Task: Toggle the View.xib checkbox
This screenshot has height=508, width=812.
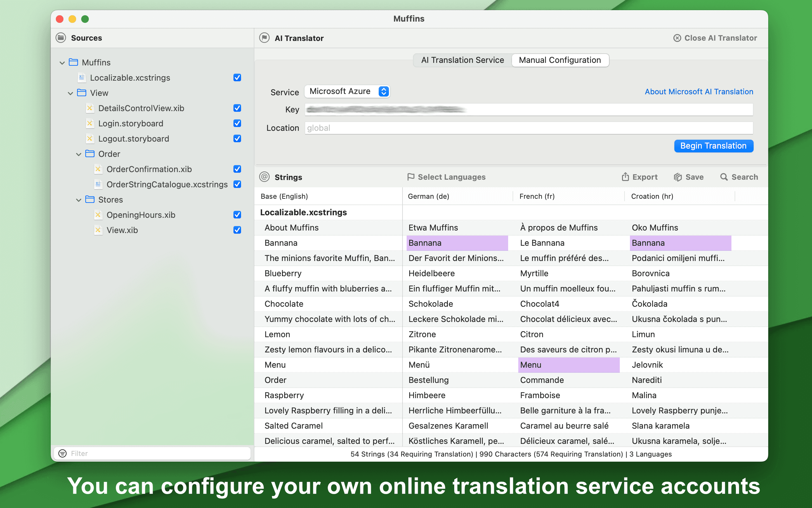Action: click(x=237, y=230)
